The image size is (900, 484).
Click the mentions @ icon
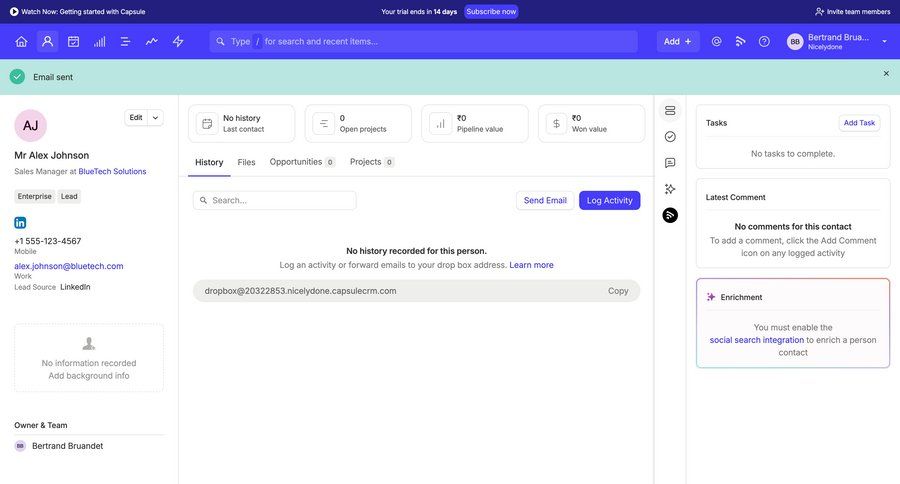tap(716, 41)
